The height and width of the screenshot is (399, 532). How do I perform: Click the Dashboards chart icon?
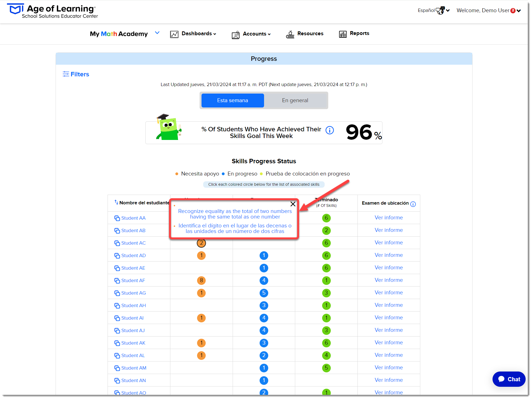point(174,34)
